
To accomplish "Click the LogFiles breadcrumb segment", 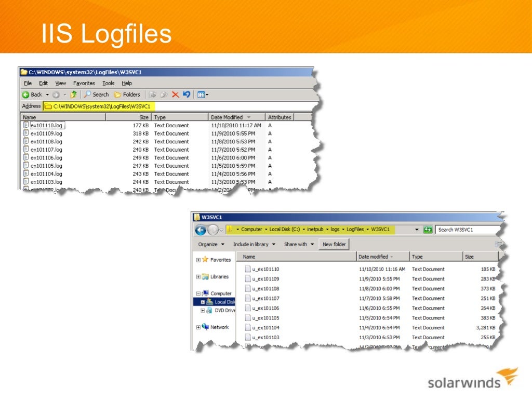I will coord(355,229).
